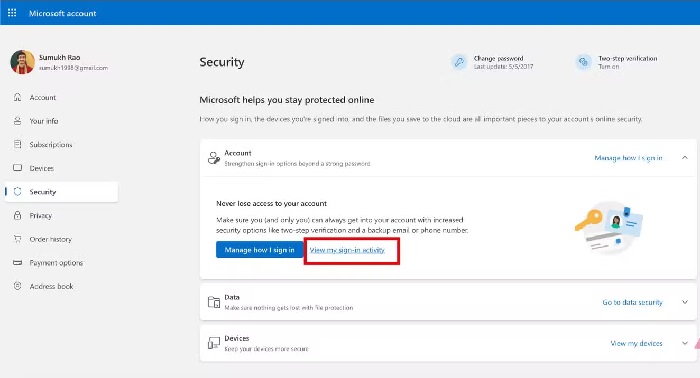Click the Security shield icon in sidebar

[17, 191]
